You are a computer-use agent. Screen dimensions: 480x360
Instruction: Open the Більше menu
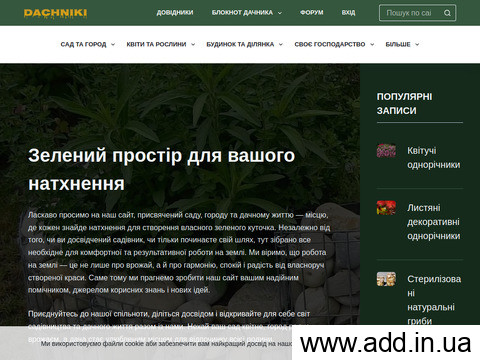(398, 44)
